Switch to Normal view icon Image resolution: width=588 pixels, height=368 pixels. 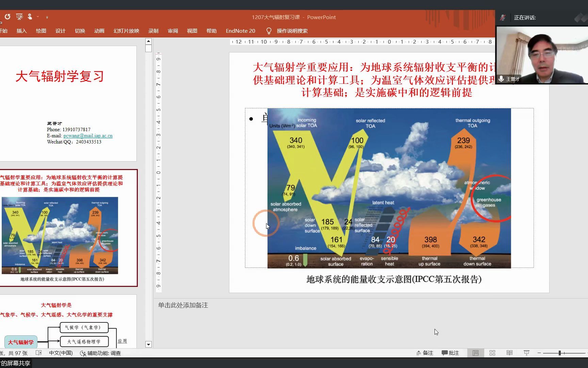tap(475, 353)
